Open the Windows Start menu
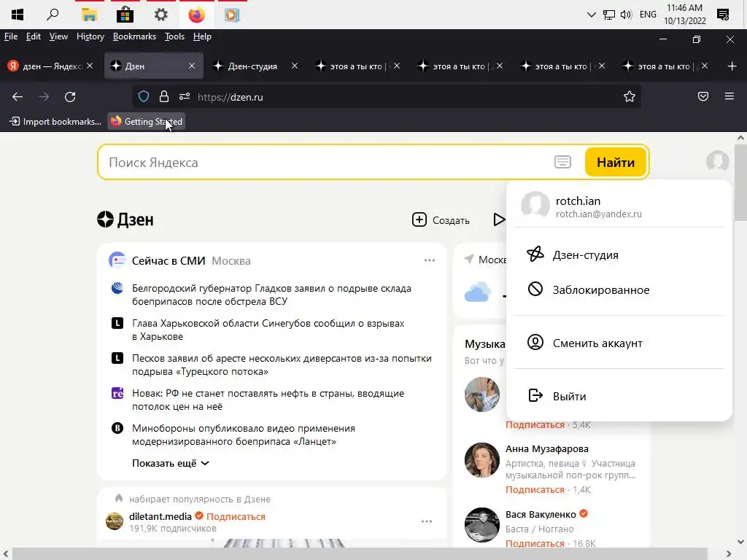Image resolution: width=747 pixels, height=560 pixels. tap(18, 15)
